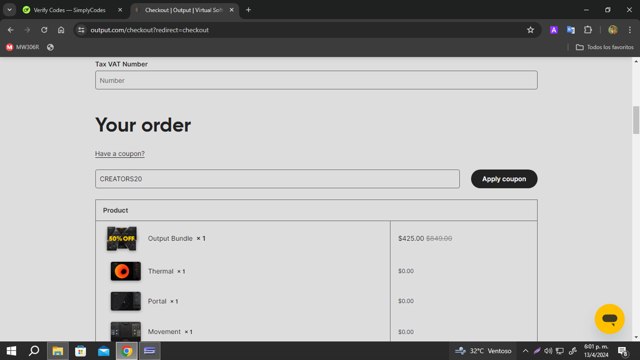Open the Movement product thumbnail
Viewport: 640px width, 360px height.
click(126, 331)
